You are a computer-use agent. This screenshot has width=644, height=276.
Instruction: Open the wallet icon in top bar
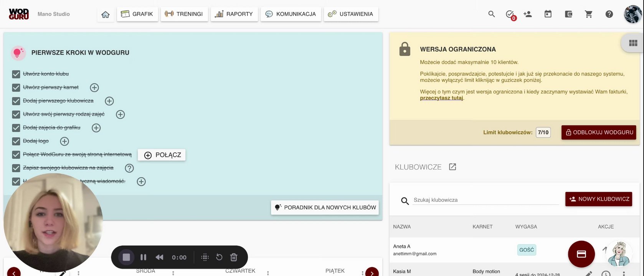tap(569, 14)
